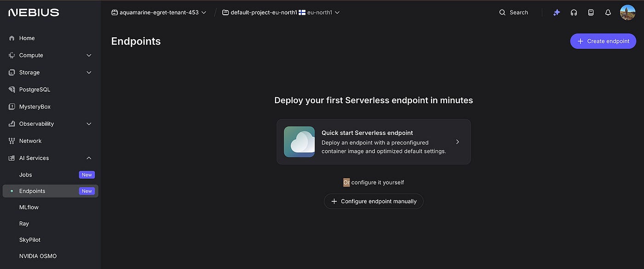
Task: Click "Or configure it yourself" text
Action: [374, 182]
